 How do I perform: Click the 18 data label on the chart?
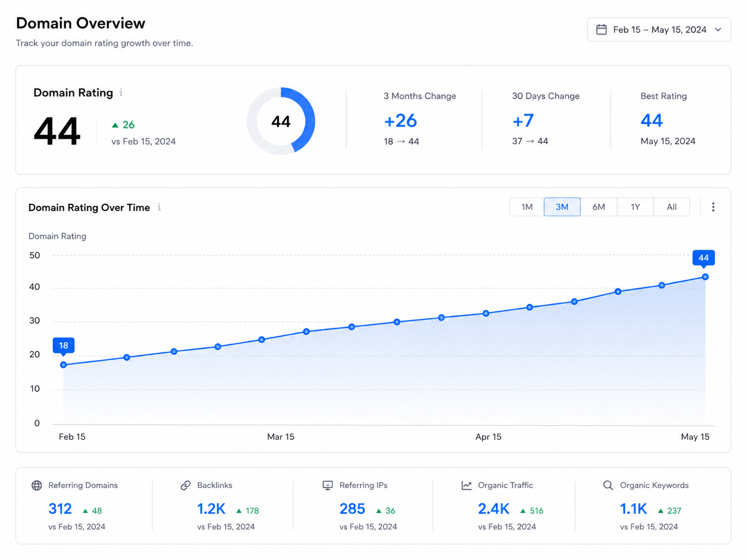(63, 345)
